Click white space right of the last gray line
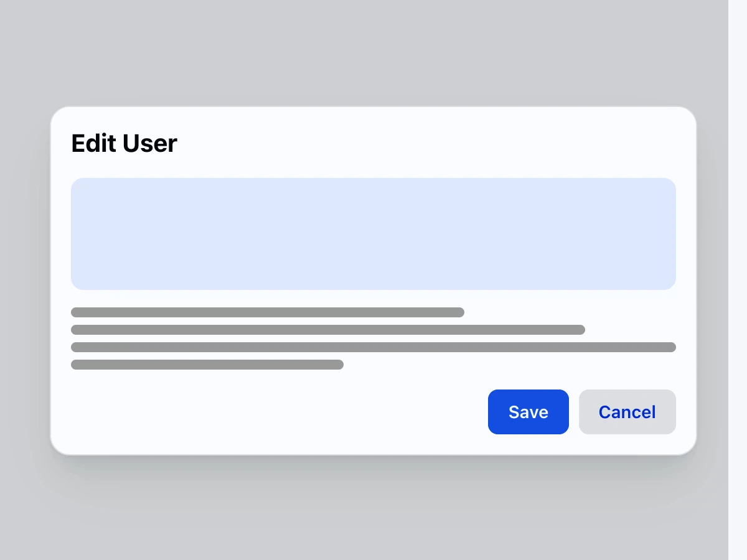 pyautogui.click(x=498, y=365)
